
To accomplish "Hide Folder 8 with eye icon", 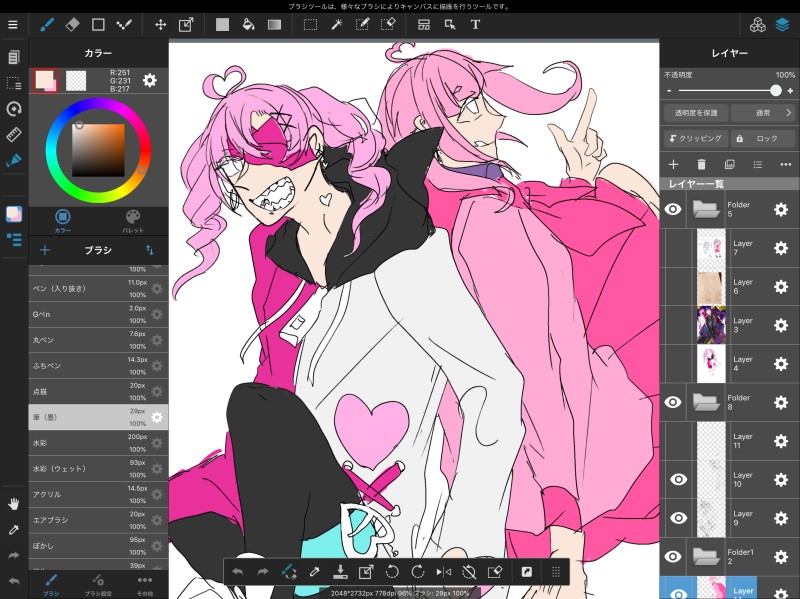I will click(x=673, y=402).
